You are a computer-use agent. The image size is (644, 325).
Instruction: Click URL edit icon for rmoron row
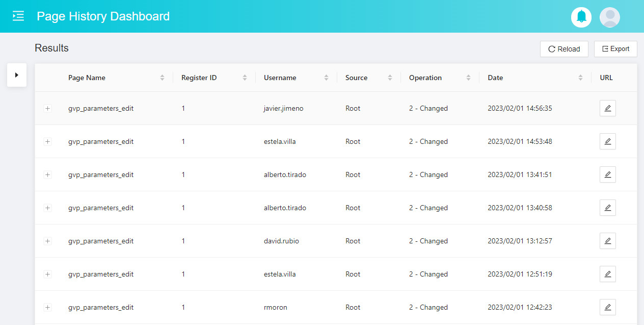607,307
